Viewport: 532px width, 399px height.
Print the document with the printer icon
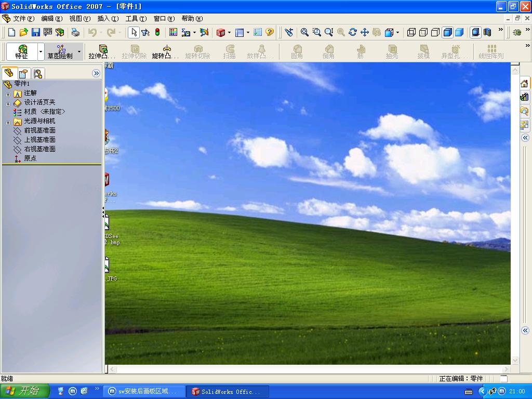click(x=75, y=32)
